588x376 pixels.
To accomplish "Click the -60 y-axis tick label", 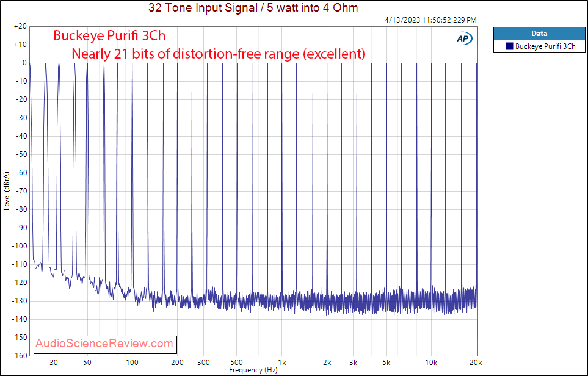I will (21, 173).
